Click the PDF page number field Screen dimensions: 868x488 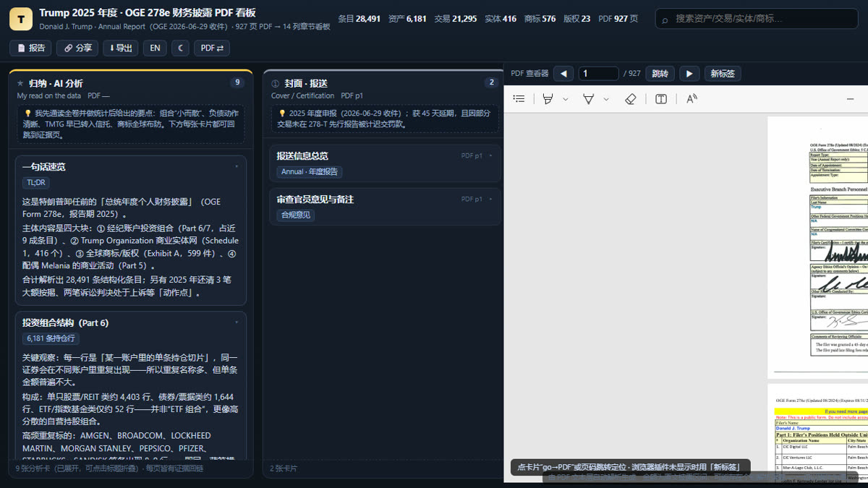599,73
